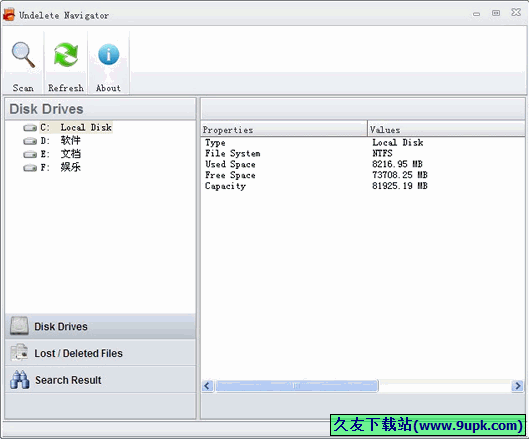
Task: Click the F: drive icon
Action: 30,167
